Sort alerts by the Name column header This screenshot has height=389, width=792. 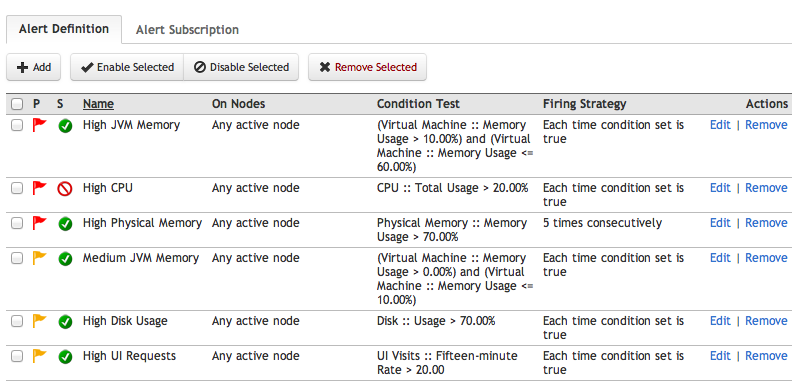click(98, 104)
